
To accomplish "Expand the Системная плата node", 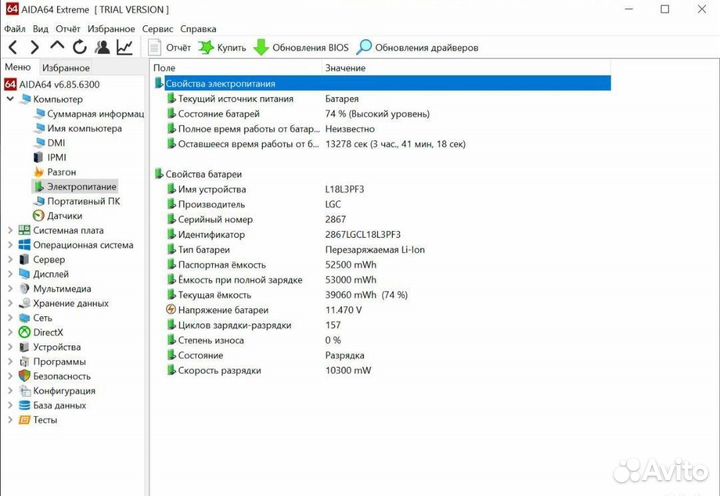I will click(10, 230).
